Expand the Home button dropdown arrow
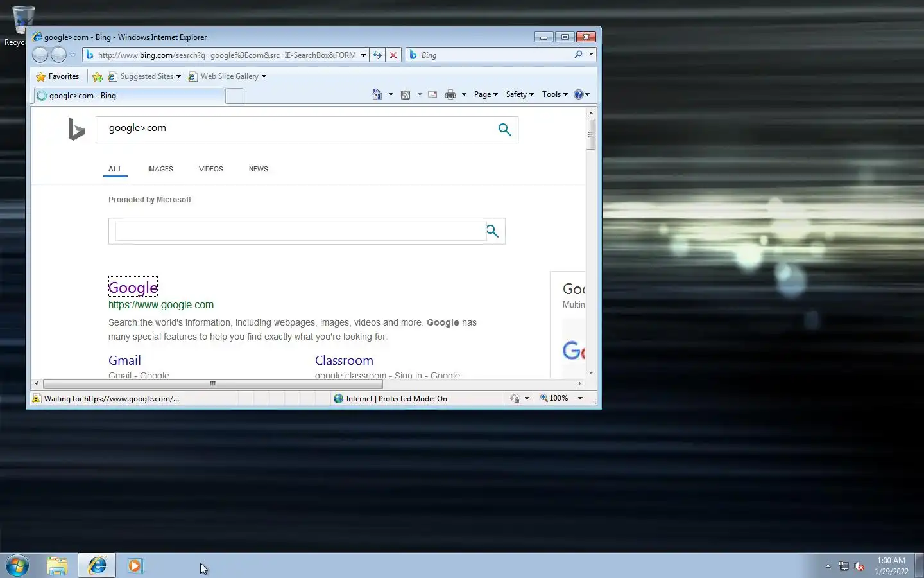Screen dimensions: 924x578 (x=391, y=94)
